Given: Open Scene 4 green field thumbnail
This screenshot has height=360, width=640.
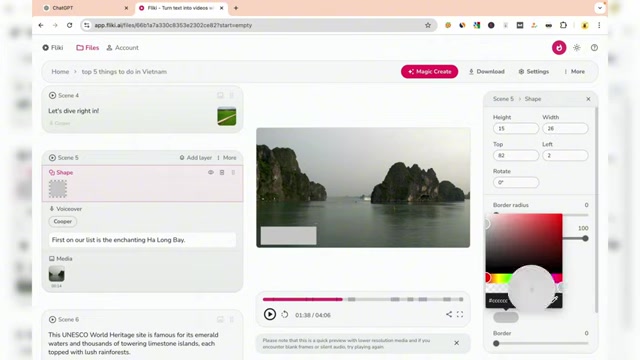Looking at the screenshot, I should [x=227, y=116].
